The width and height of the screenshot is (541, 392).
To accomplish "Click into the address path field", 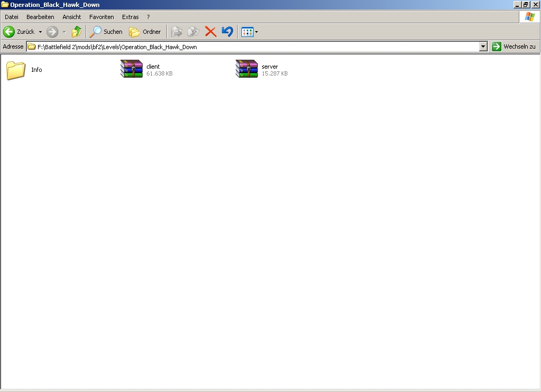I will pyautogui.click(x=254, y=46).
